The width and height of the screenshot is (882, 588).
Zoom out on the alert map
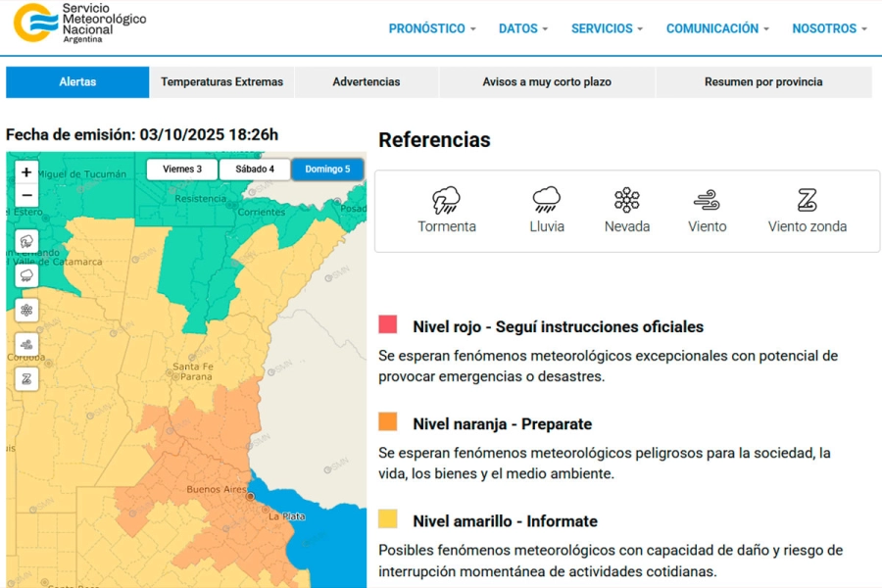point(26,195)
